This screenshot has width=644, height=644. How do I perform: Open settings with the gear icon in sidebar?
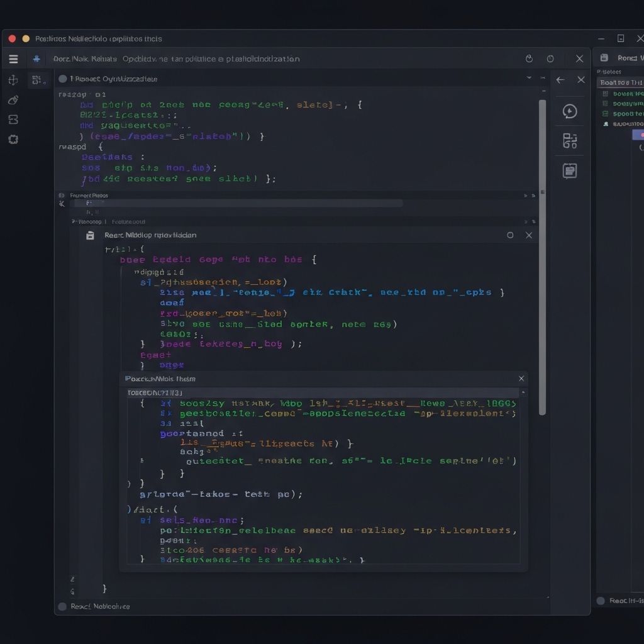pyautogui.click(x=13, y=140)
